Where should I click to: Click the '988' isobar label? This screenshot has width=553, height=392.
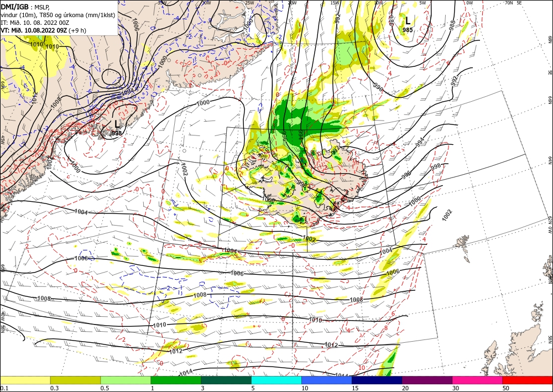452,25
